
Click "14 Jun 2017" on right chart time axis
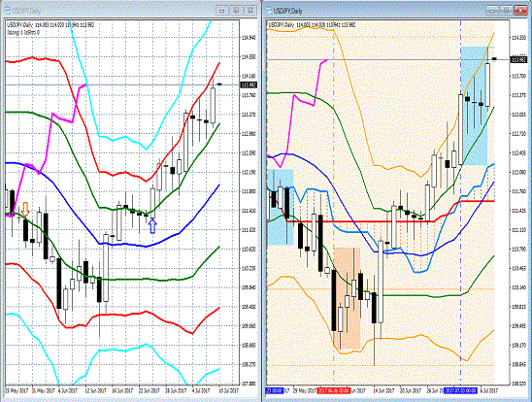pyautogui.click(x=384, y=390)
